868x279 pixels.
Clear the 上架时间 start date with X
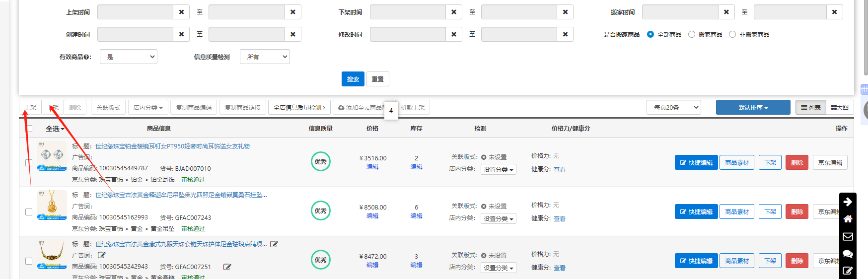click(181, 12)
